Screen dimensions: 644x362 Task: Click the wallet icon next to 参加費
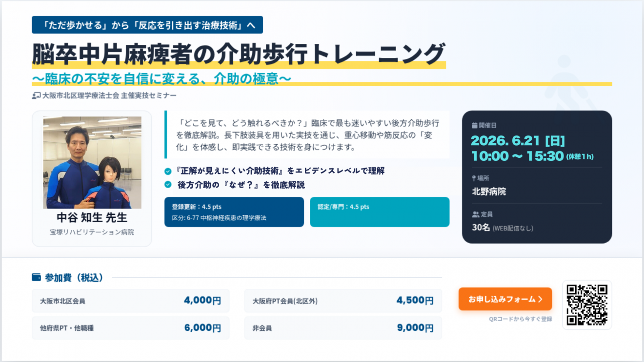click(x=37, y=277)
